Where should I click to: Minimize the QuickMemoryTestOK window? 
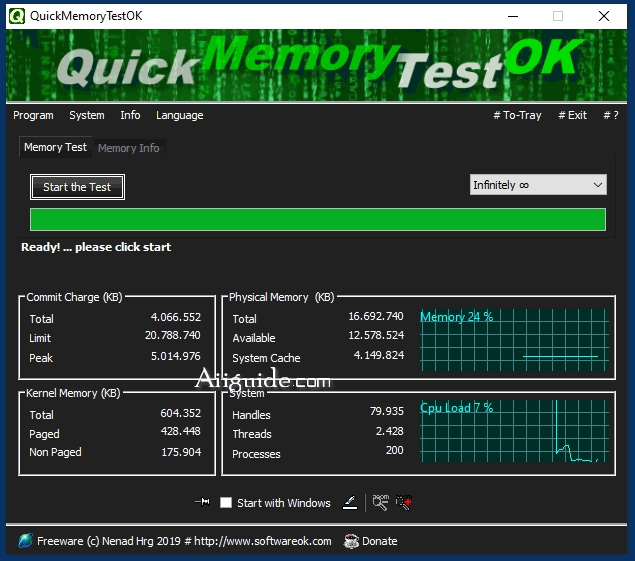click(x=513, y=16)
